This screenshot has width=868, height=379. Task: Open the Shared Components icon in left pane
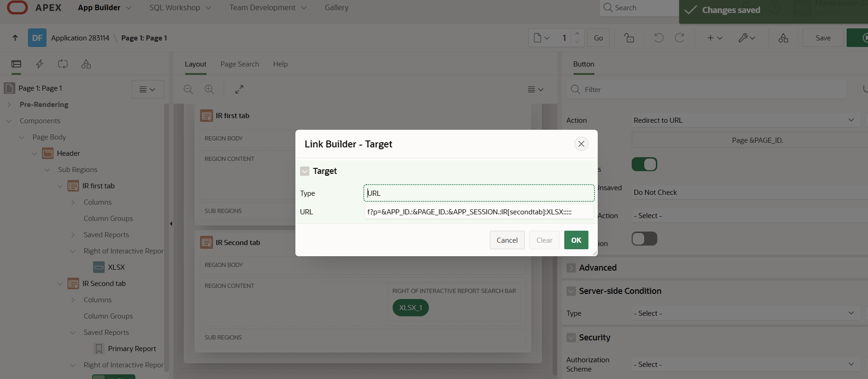click(86, 64)
